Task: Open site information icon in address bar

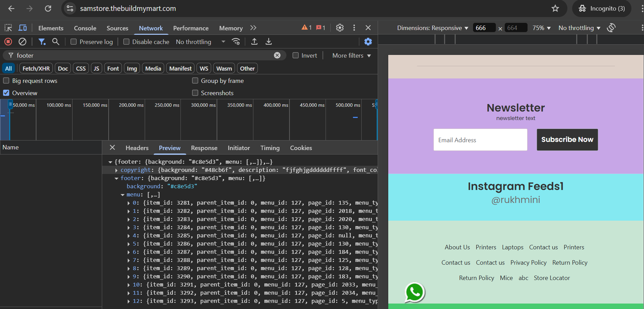Action: [70, 9]
